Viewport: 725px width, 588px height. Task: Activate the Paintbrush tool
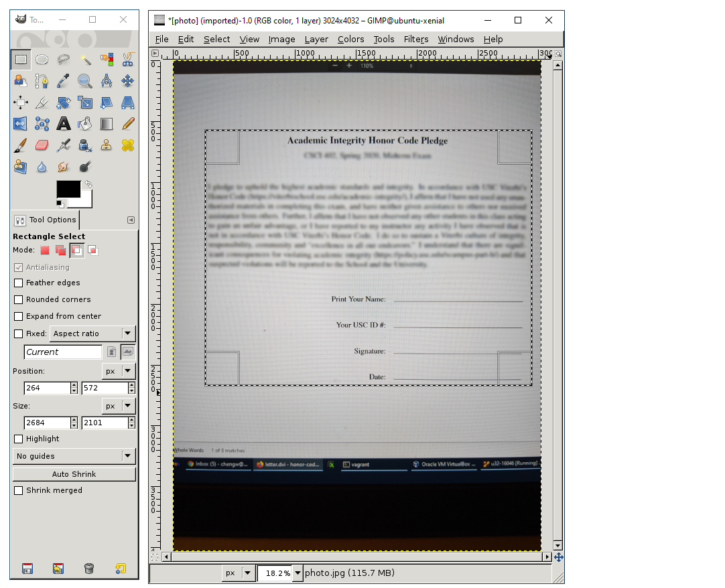[x=20, y=145]
